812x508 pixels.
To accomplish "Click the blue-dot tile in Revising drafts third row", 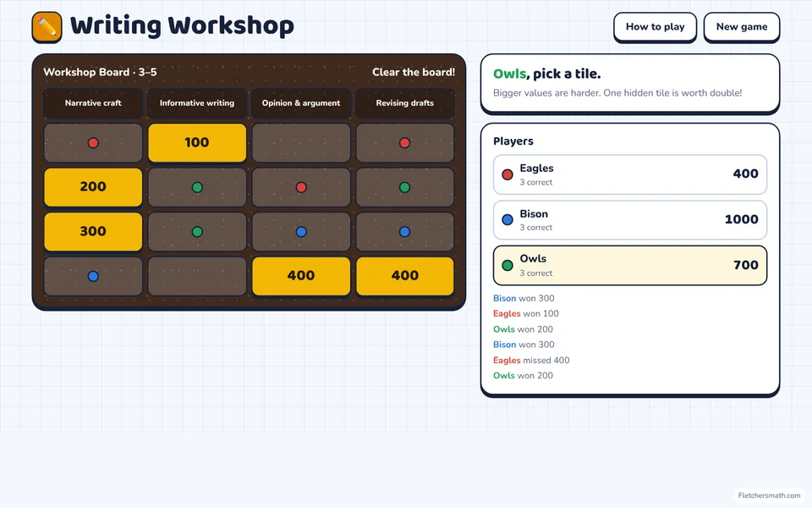I will point(405,231).
